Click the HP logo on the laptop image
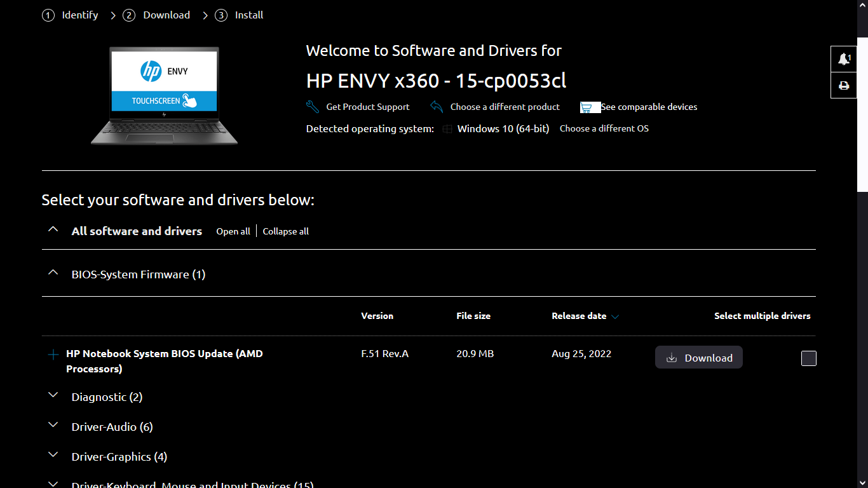The image size is (868, 488). coord(151,72)
